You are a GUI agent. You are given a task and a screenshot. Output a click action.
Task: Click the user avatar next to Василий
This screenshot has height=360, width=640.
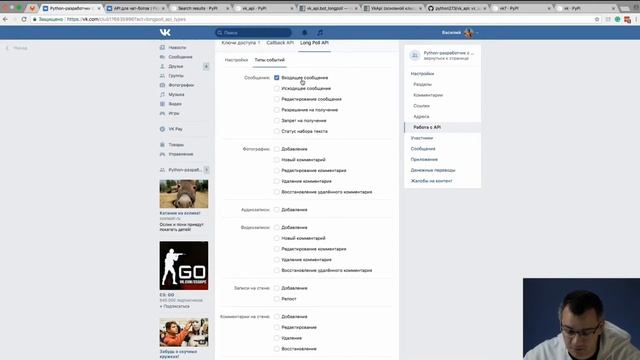coord(469,33)
